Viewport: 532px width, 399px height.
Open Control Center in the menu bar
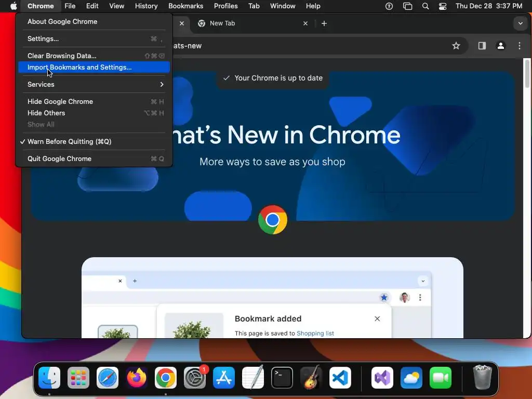(443, 6)
